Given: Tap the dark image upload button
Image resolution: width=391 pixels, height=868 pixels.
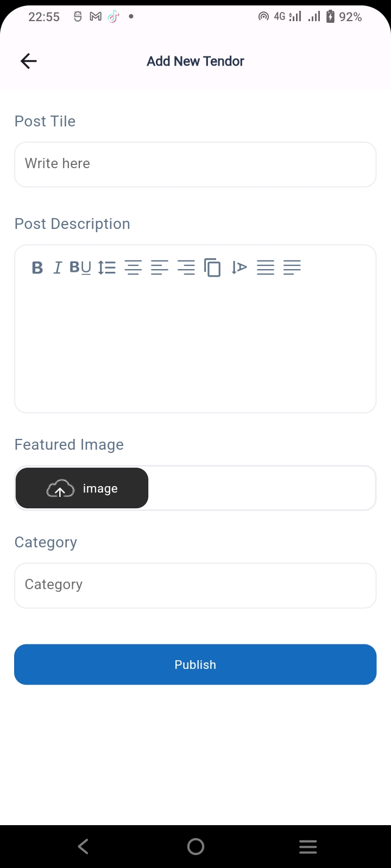Looking at the screenshot, I should point(82,488).
